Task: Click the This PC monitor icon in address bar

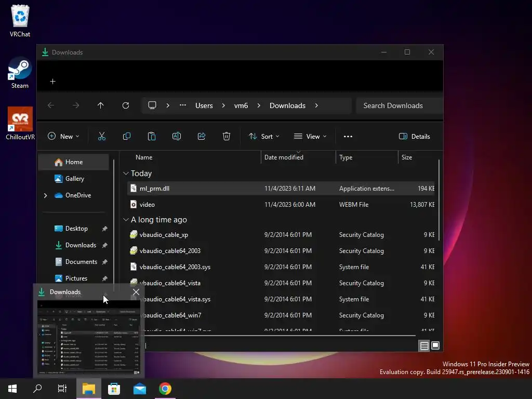Action: coord(152,105)
